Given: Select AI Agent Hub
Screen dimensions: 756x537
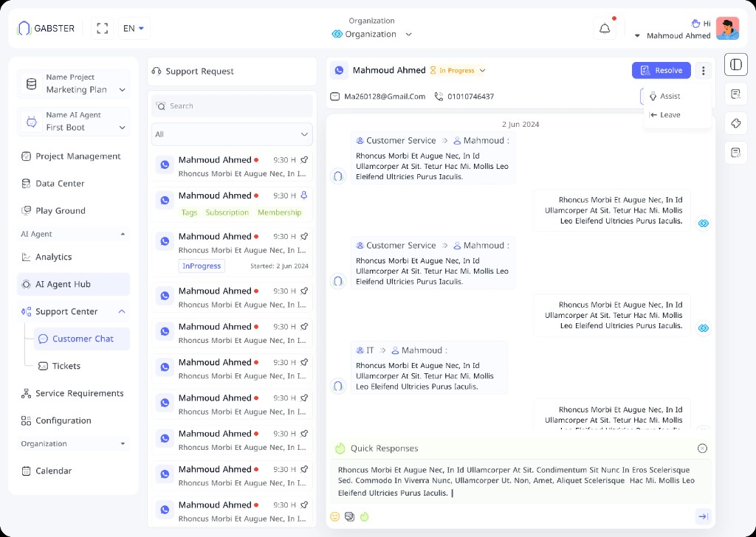Looking at the screenshot, I should click(x=73, y=284).
